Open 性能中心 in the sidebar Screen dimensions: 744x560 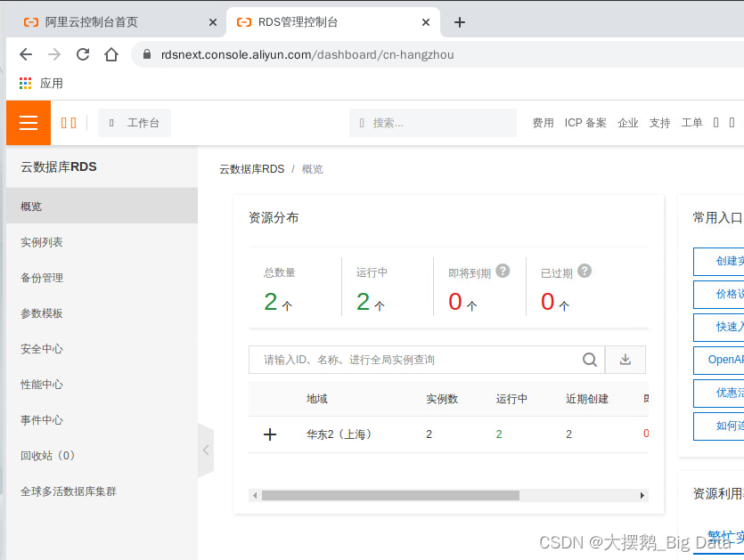pyautogui.click(x=102, y=384)
